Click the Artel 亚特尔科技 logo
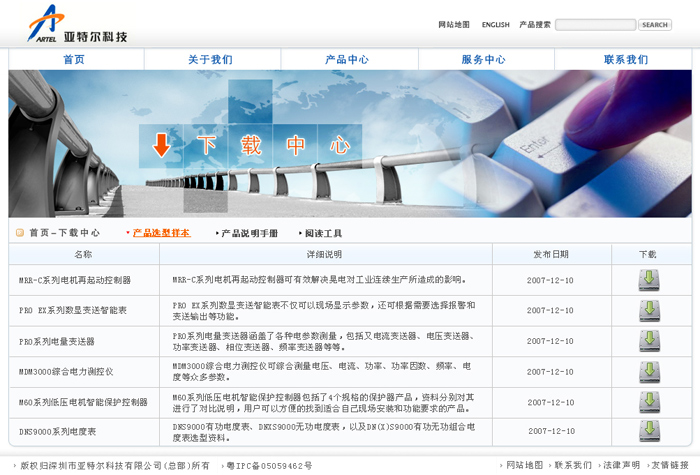The image size is (700, 475). pyautogui.click(x=78, y=24)
